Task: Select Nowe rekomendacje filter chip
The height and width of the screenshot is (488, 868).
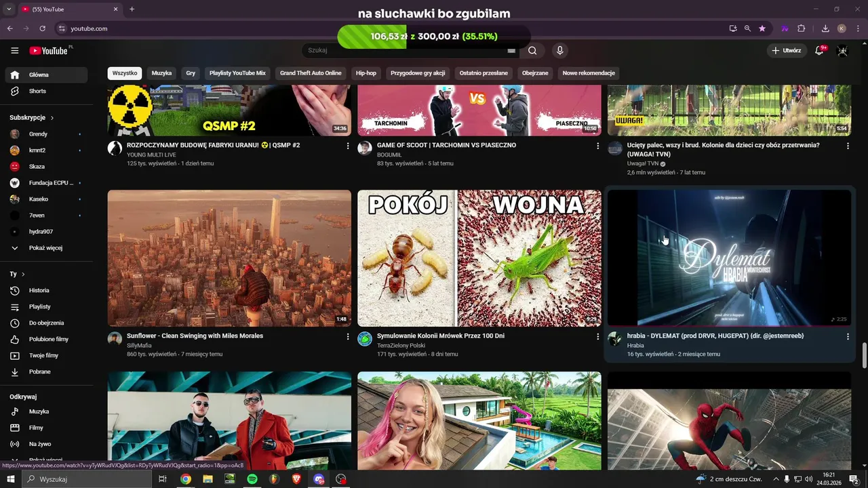Action: click(589, 73)
